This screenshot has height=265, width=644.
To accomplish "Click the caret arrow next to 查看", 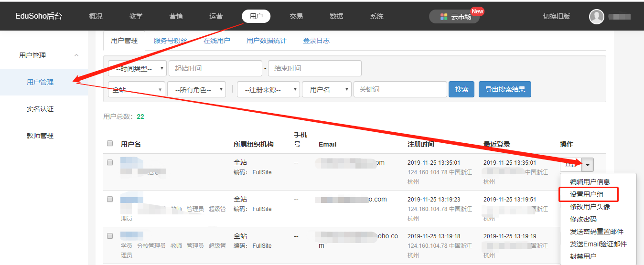I will tap(588, 165).
